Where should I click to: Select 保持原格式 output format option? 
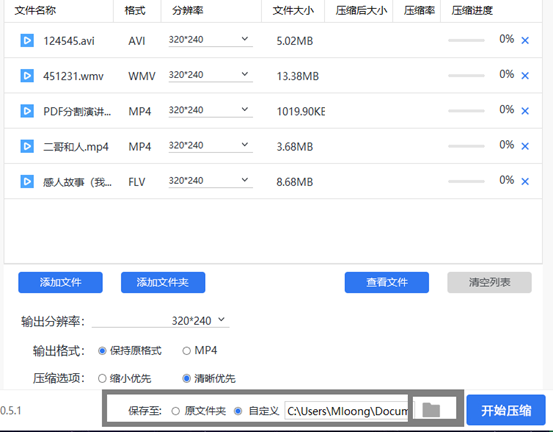coord(102,351)
